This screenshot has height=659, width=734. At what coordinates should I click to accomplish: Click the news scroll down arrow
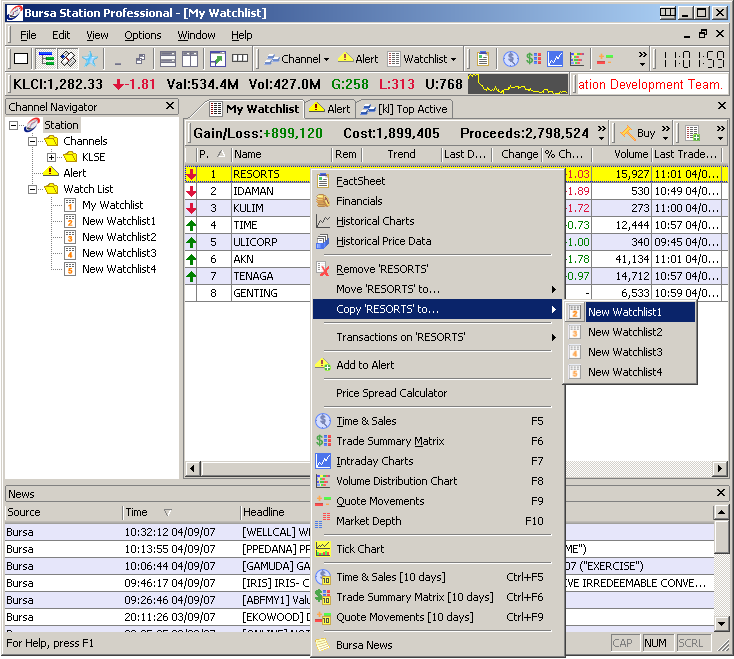[x=721, y=623]
